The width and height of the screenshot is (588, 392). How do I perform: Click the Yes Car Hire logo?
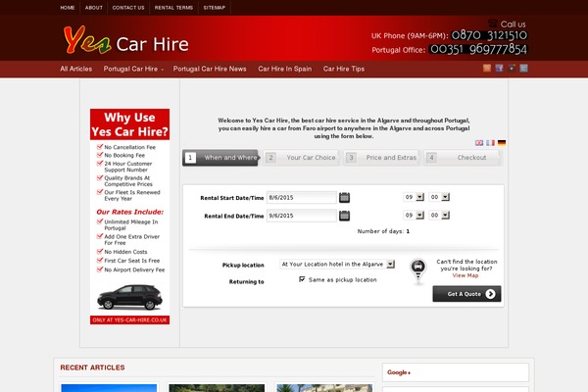pyautogui.click(x=126, y=40)
